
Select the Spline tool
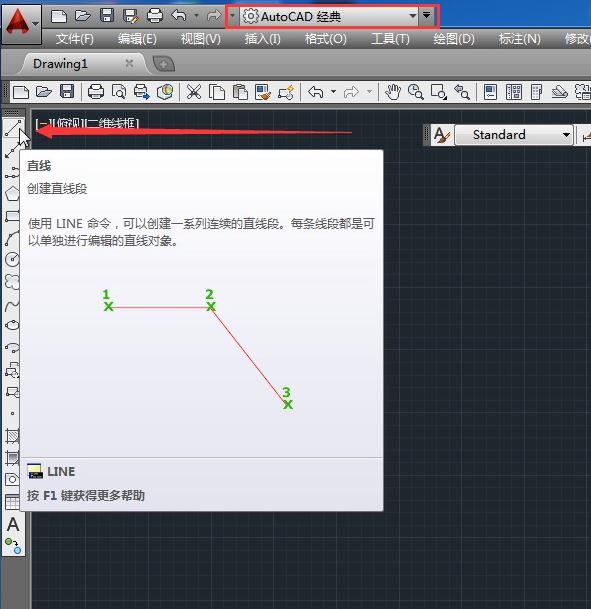pos(11,305)
